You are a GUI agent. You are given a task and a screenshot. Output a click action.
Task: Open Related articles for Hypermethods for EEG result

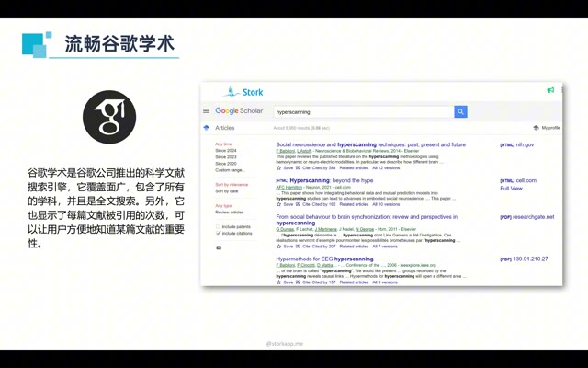click(x=354, y=282)
